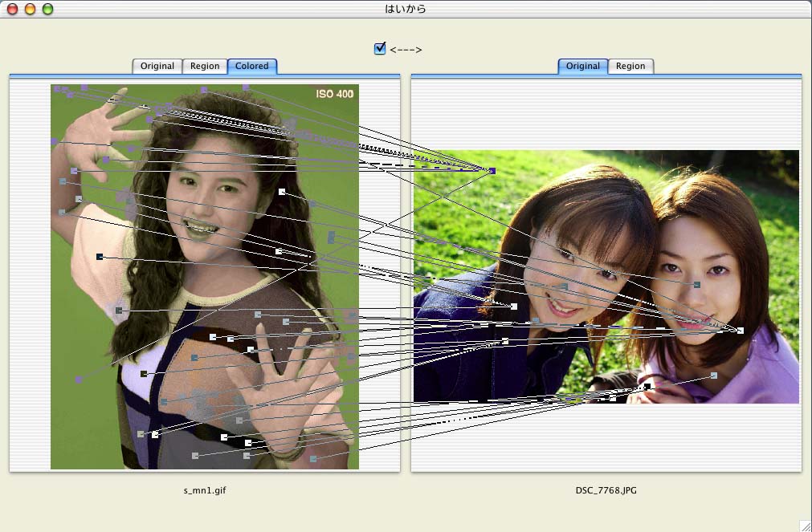Click the blue keypoint marker on the grass
This screenshot has height=532, width=812.
pyautogui.click(x=492, y=171)
